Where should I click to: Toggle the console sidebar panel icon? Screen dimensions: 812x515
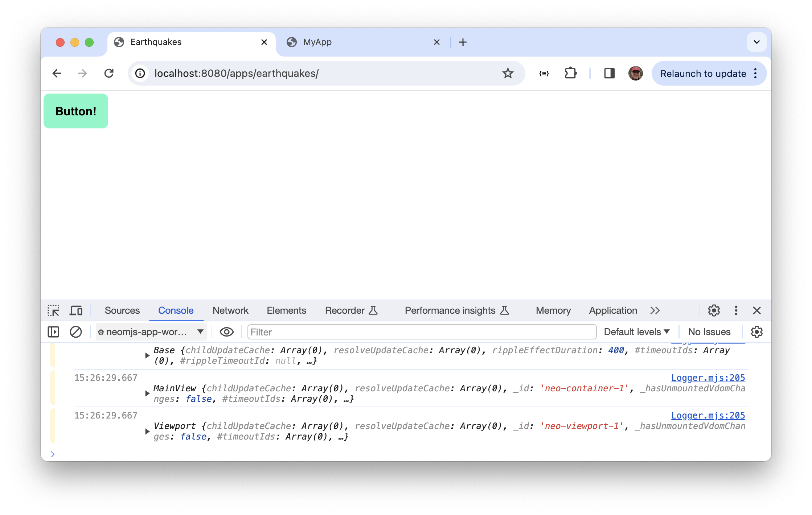[x=53, y=332]
